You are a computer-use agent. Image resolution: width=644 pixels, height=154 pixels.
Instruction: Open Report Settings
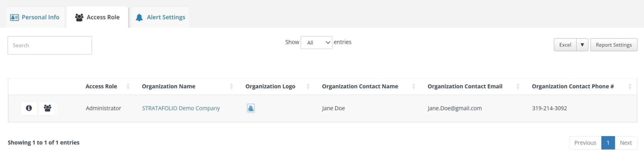[614, 45]
